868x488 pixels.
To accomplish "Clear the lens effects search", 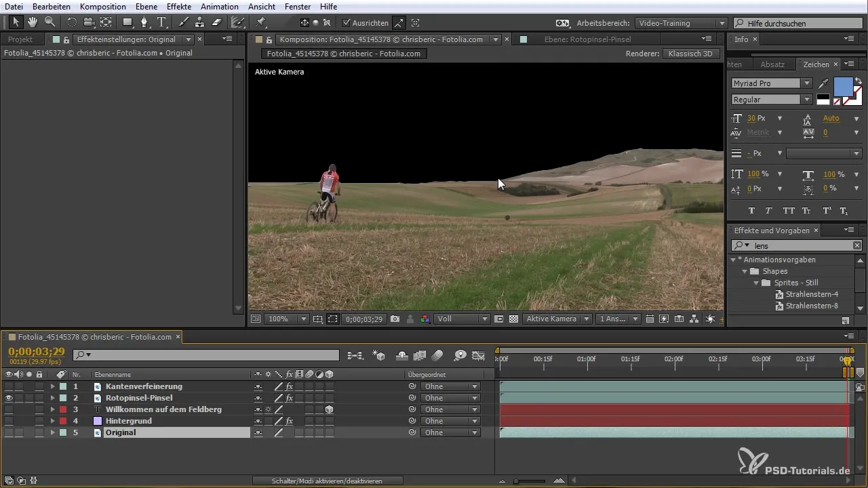I will tap(857, 245).
